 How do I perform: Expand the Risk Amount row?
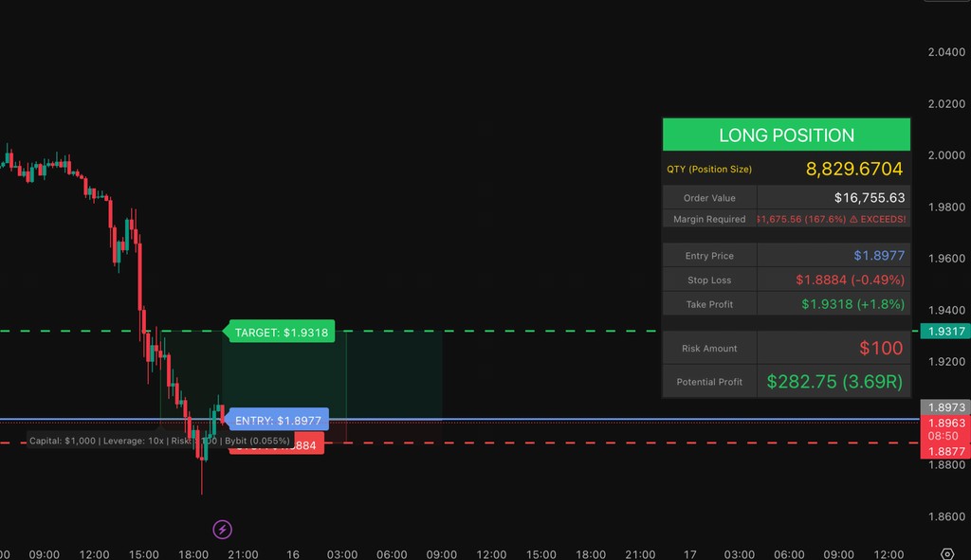709,348
